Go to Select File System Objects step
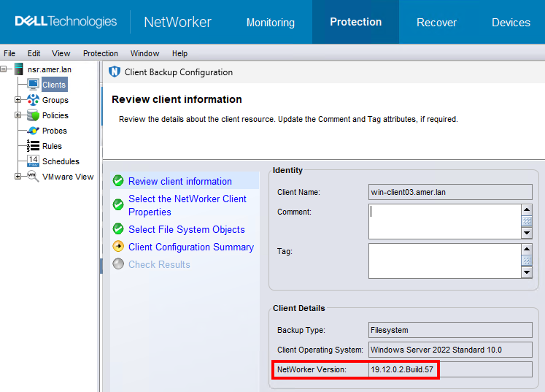 tap(187, 229)
